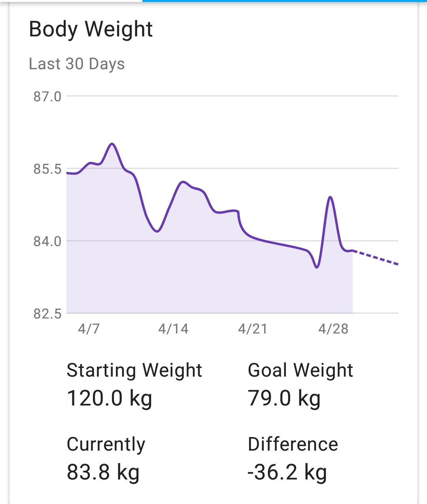The width and height of the screenshot is (427, 504).
Task: Tap the Last 30 Days subtitle
Action: tap(77, 64)
